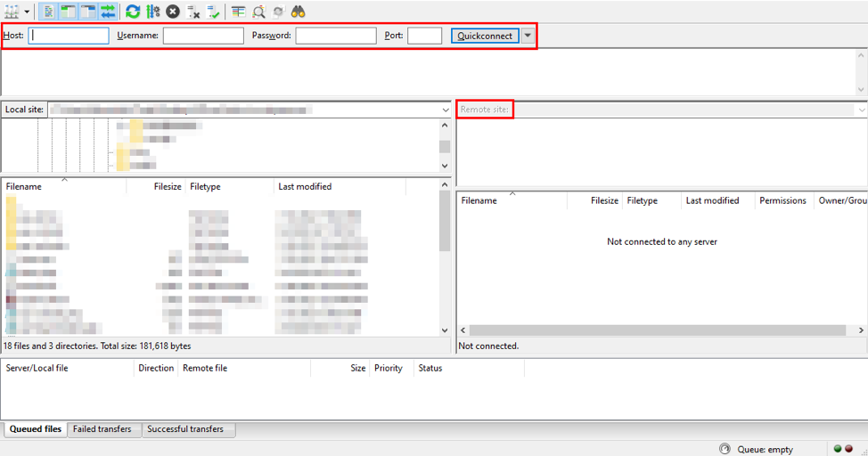Click the Server/Local file queue column
The image size is (868, 456).
68,368
